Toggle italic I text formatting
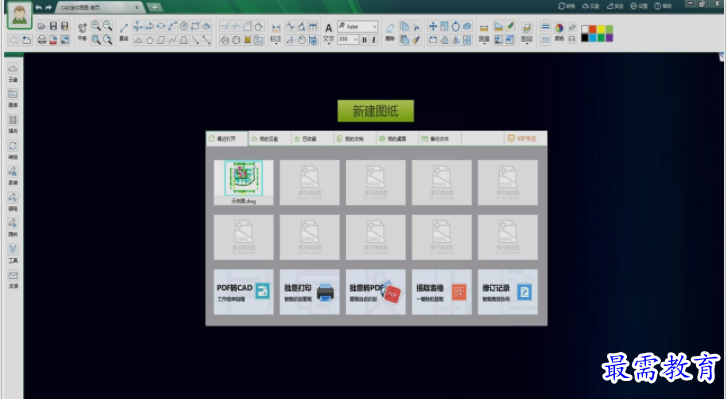726x399 pixels. (x=374, y=40)
